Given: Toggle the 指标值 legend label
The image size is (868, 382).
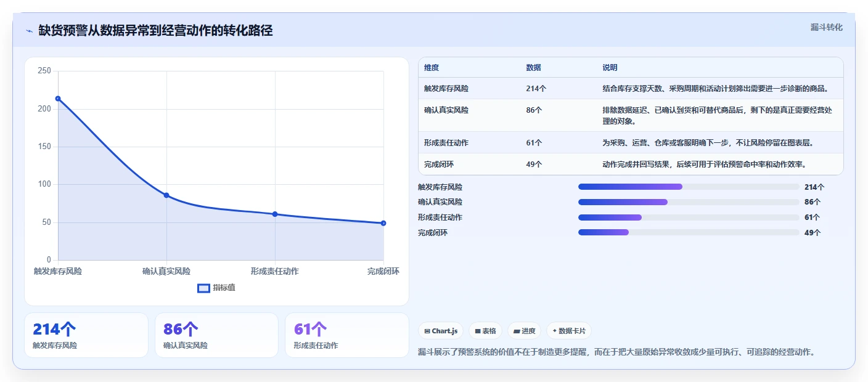Looking at the screenshot, I should [224, 288].
